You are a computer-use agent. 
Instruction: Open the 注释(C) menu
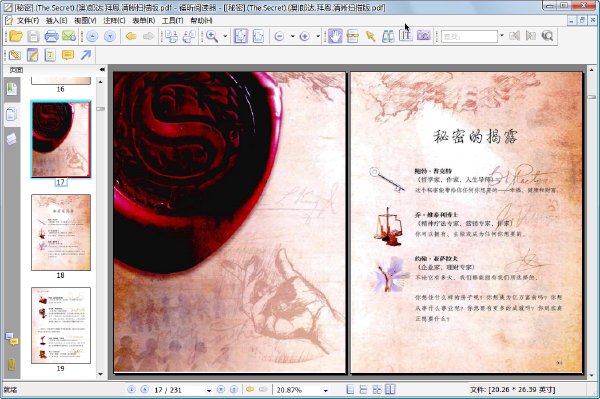(x=114, y=21)
